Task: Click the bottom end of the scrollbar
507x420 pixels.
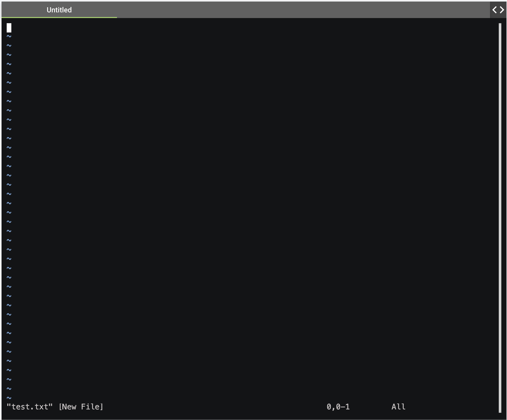Action: pyautogui.click(x=500, y=411)
